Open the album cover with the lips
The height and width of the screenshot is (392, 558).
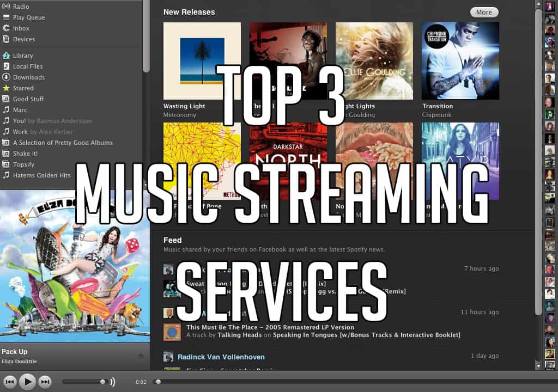click(x=374, y=161)
